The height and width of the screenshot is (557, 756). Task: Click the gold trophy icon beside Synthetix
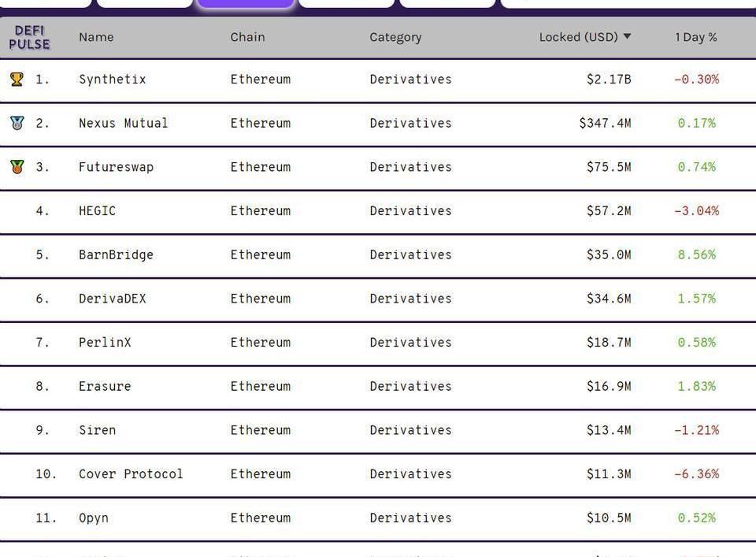17,79
